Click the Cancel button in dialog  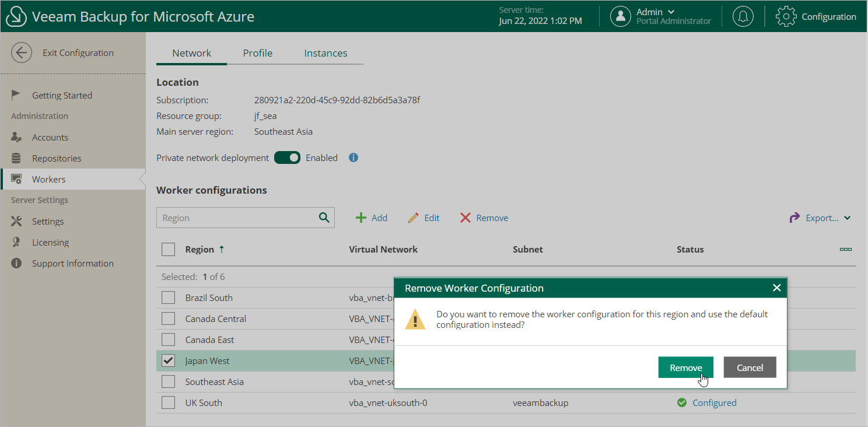(x=750, y=367)
